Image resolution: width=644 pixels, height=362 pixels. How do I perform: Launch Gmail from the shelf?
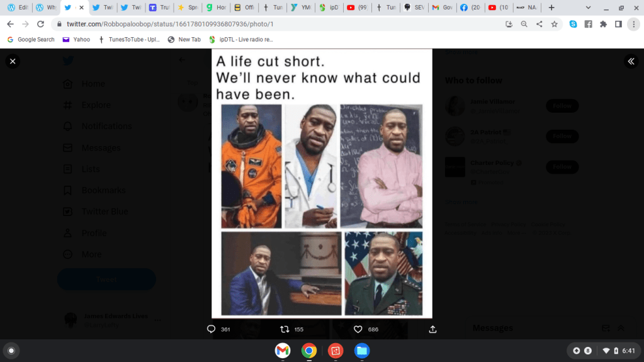coord(283,351)
